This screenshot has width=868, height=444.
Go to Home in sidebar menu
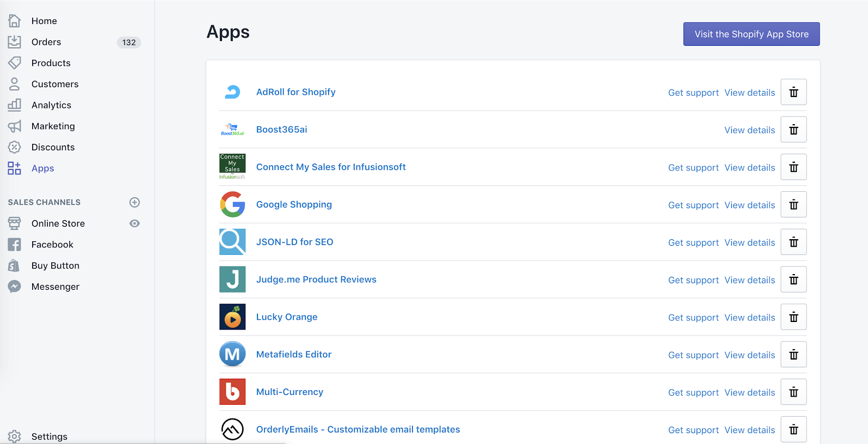pos(44,21)
